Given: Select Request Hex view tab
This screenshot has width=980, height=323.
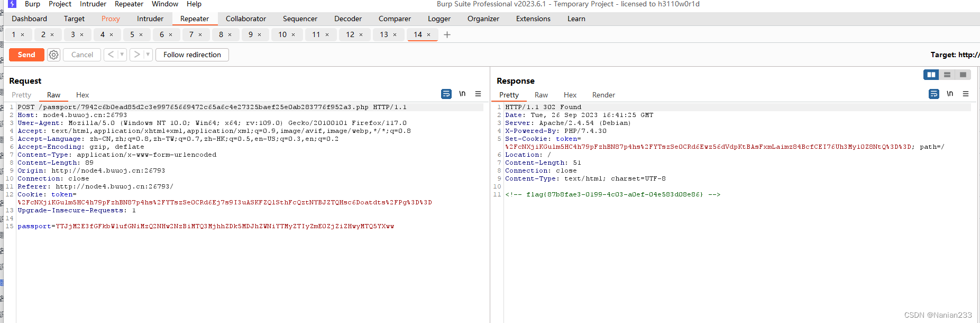Looking at the screenshot, I should point(83,95).
